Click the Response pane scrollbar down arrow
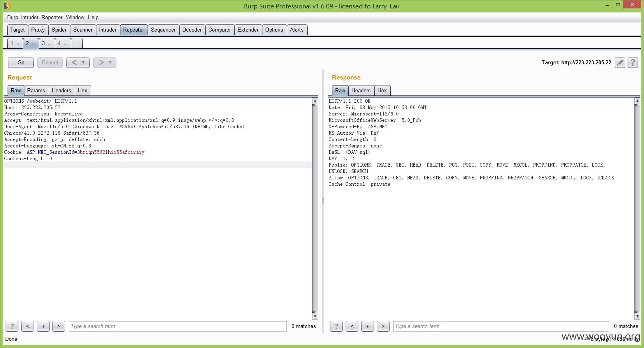This screenshot has width=644, height=348. [637, 316]
